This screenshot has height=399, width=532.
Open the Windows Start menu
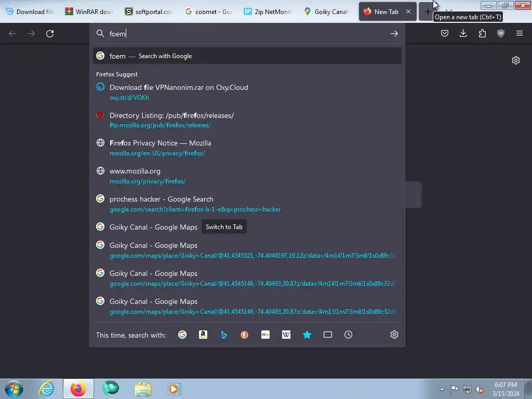pyautogui.click(x=14, y=389)
